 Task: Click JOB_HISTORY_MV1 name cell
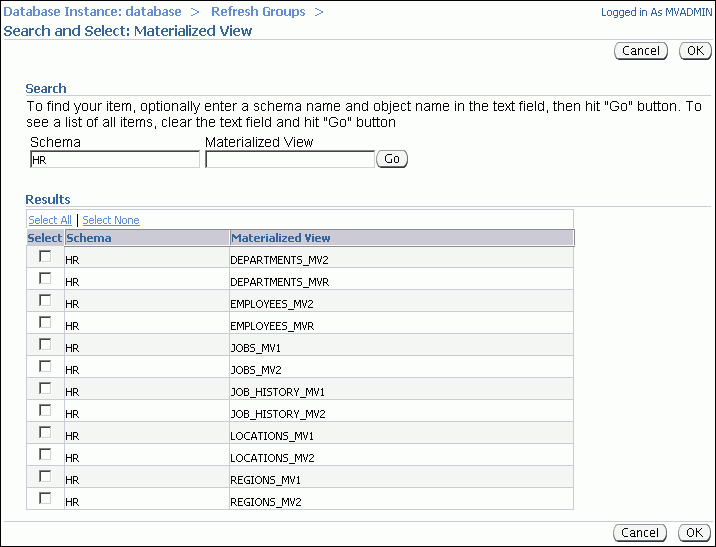(x=401, y=389)
